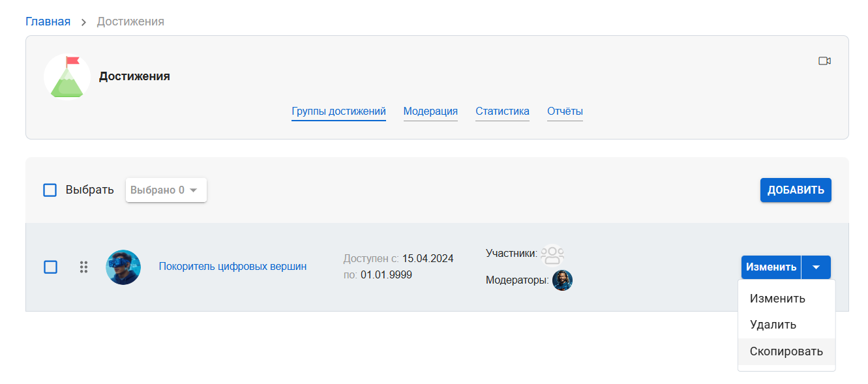The image size is (868, 384).
Task: Click the end date 01.01.9999
Action: coord(386,274)
